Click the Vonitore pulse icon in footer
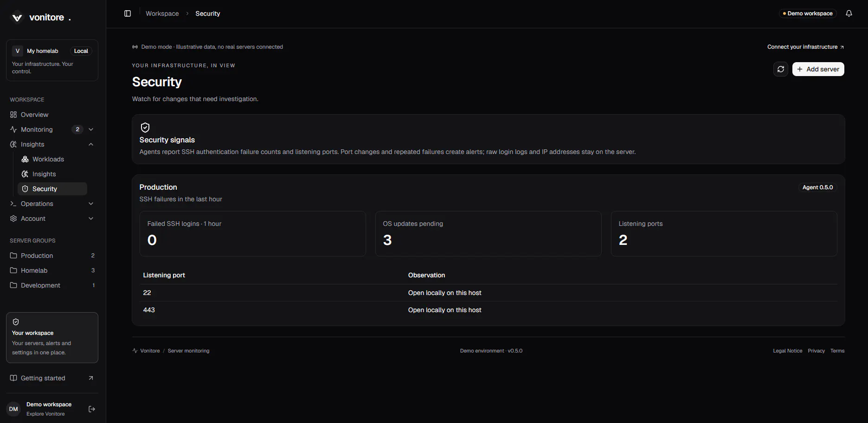The image size is (868, 423). point(135,351)
